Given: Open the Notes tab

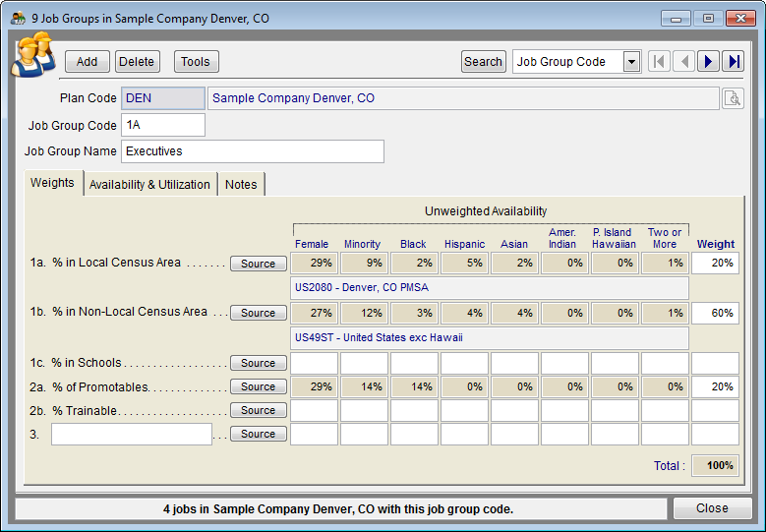Looking at the screenshot, I should 241,184.
